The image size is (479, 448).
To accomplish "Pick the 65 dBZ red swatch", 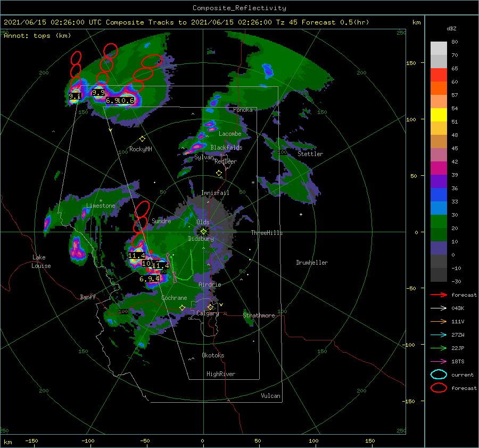I will pos(439,75).
